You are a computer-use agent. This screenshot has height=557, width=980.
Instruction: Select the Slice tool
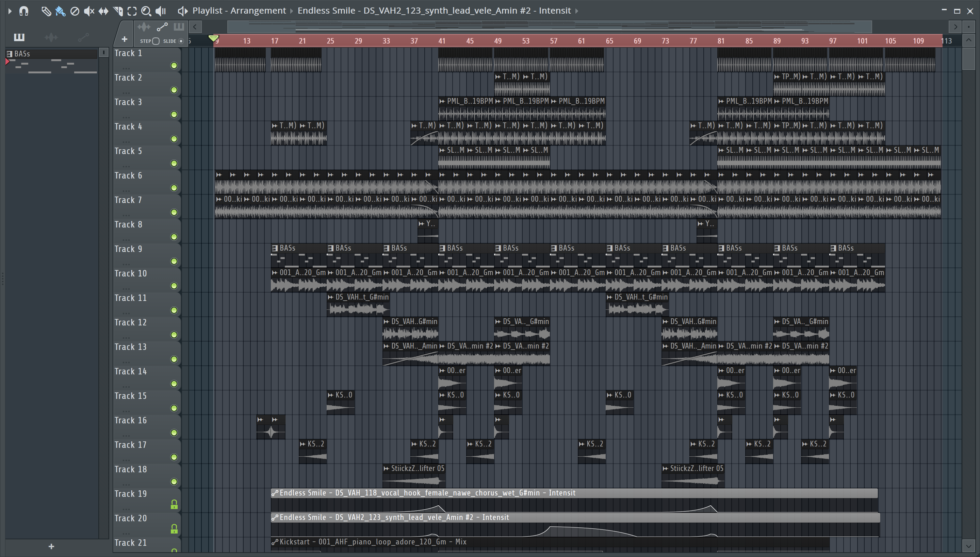coord(118,11)
